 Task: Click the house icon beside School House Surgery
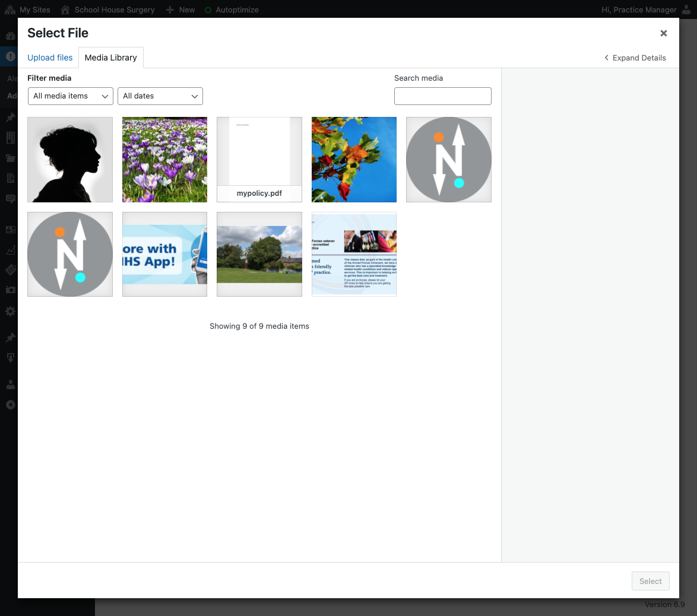point(65,9)
